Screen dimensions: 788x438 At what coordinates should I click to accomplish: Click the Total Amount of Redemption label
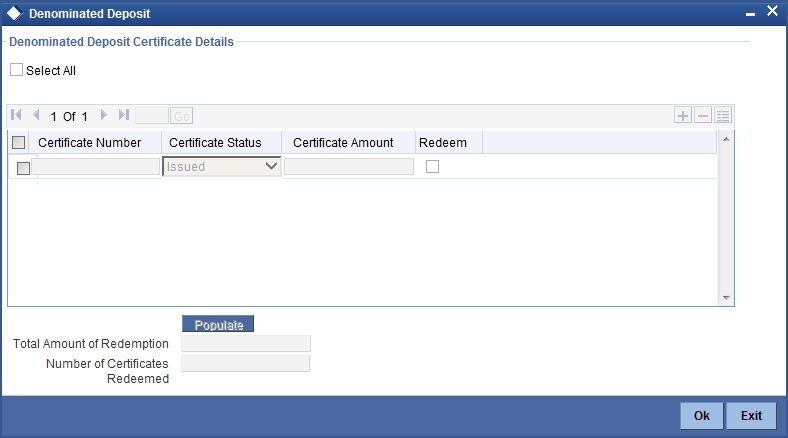[x=90, y=344]
